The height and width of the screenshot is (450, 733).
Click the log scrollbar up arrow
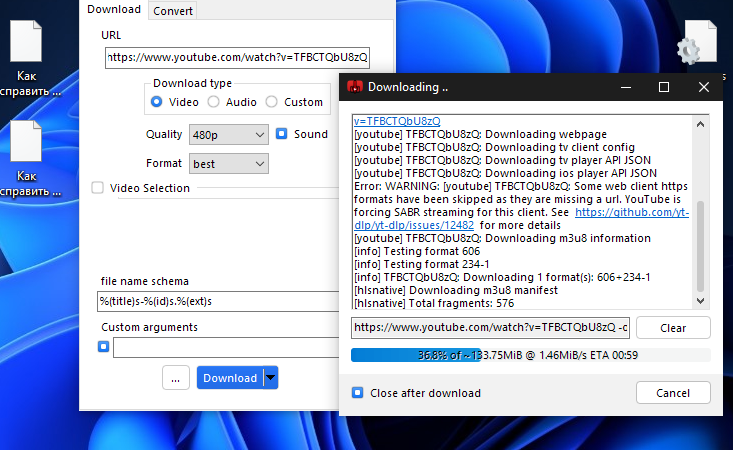point(700,124)
